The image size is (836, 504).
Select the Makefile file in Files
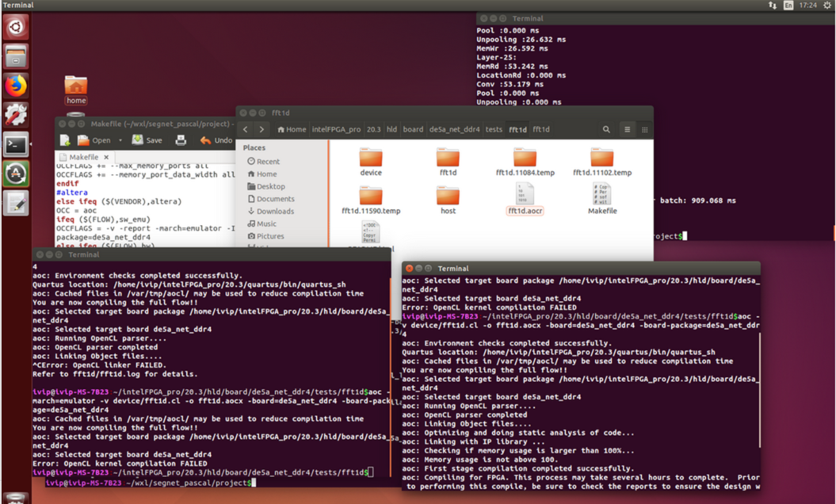coord(602,199)
